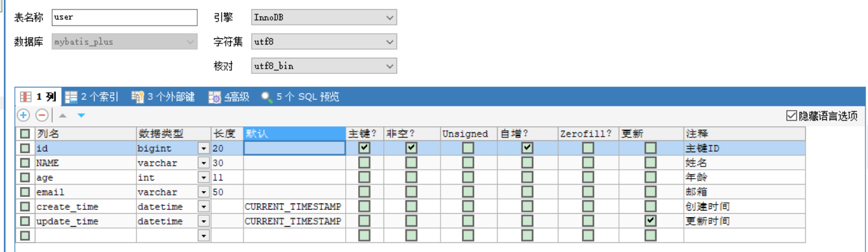Click the move column up arrow
The image size is (868, 252).
click(63, 115)
